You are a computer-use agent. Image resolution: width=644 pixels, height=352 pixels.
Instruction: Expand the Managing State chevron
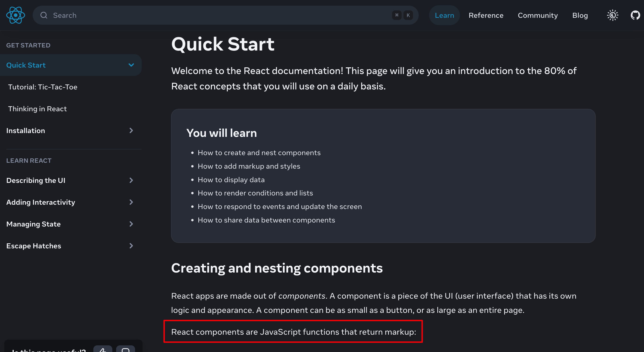[x=131, y=224]
